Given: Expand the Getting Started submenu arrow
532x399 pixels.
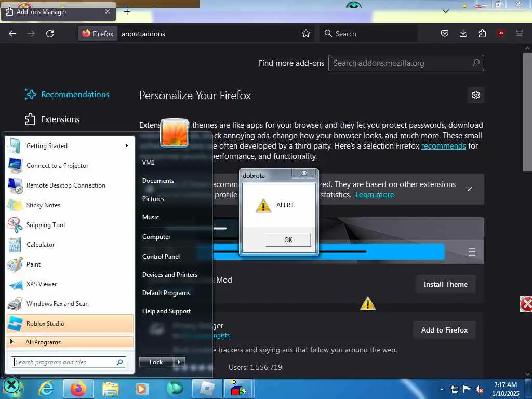Looking at the screenshot, I should [x=127, y=146].
